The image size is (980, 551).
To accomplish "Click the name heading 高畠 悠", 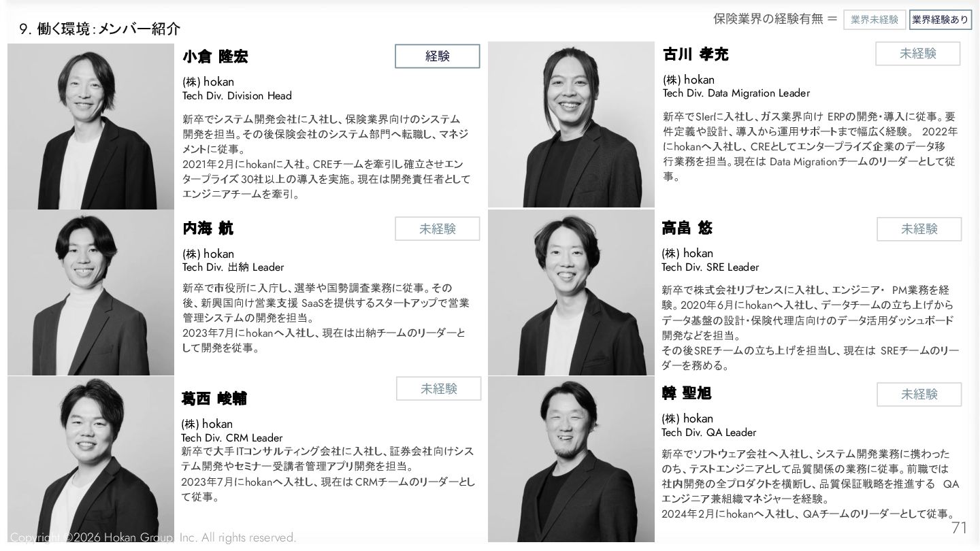I will tap(687, 228).
